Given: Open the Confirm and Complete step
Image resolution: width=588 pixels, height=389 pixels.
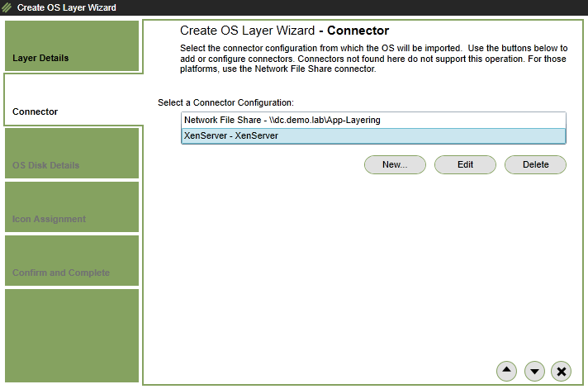Looking at the screenshot, I should (72, 260).
